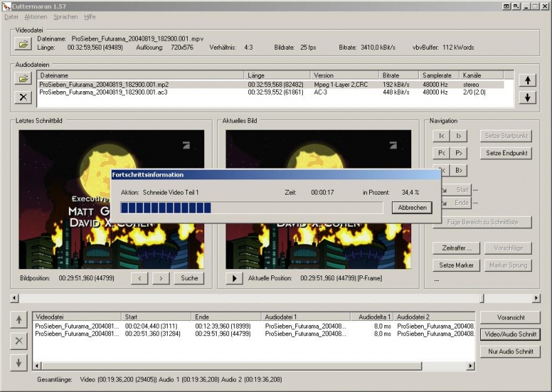Viewport: 552px width, 392px height.
Task: Start the Video/Audio Schnitt
Action: point(510,334)
